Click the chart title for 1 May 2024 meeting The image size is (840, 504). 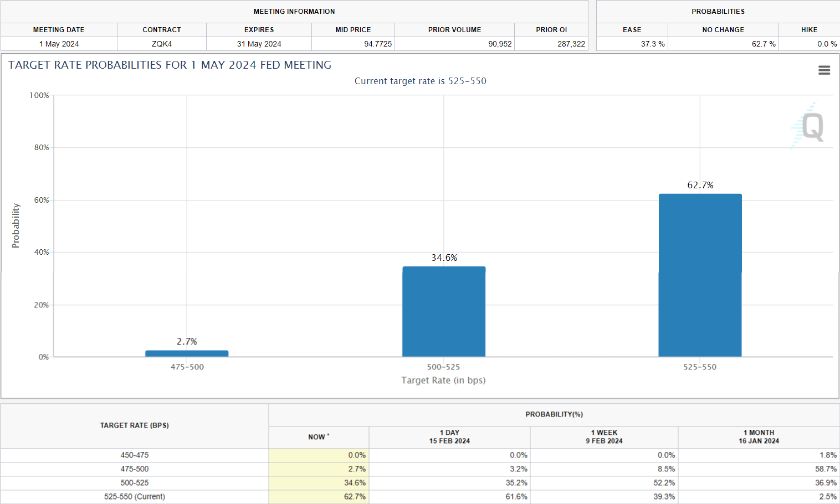pos(170,65)
